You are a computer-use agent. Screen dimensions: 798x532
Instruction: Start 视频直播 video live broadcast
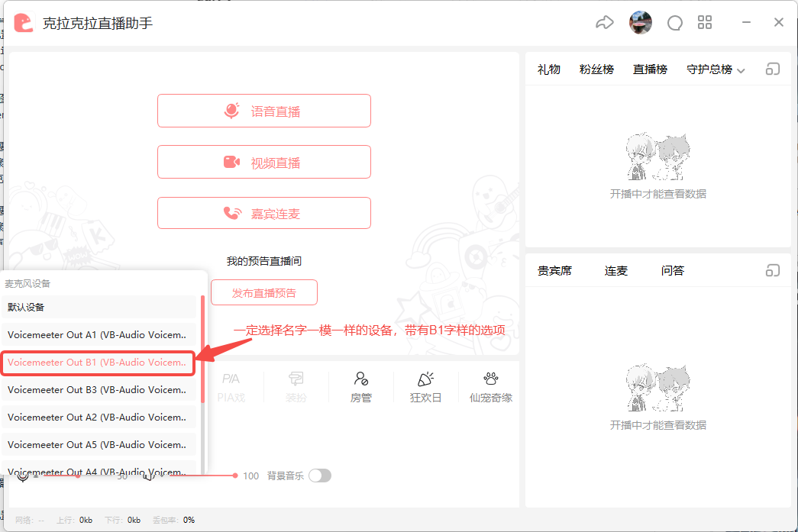(264, 163)
